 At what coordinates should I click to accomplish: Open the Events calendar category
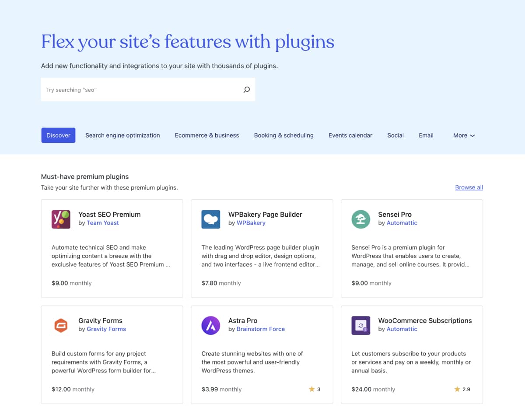coord(350,135)
